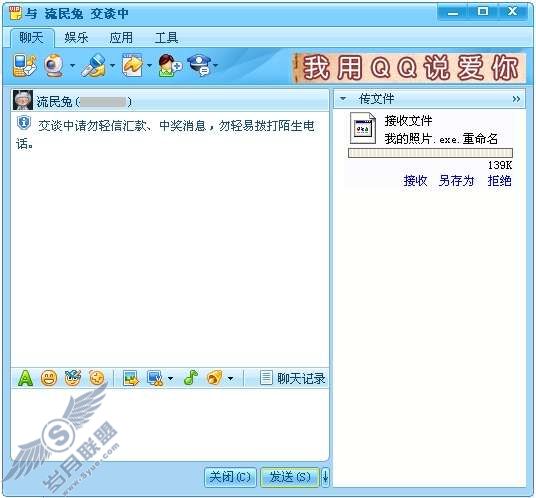The image size is (536, 498).
Task: Expand screen capture options dropdown arrow
Action: (x=170, y=378)
